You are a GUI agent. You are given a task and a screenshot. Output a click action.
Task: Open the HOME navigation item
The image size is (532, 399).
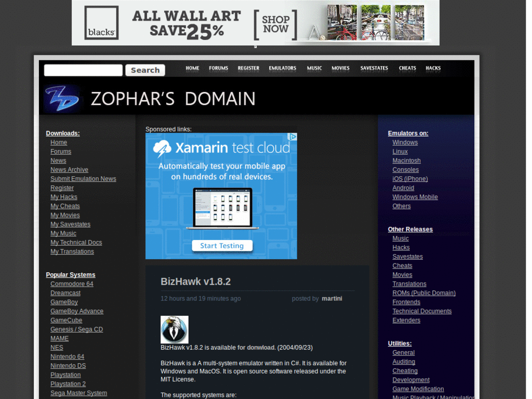click(x=192, y=68)
